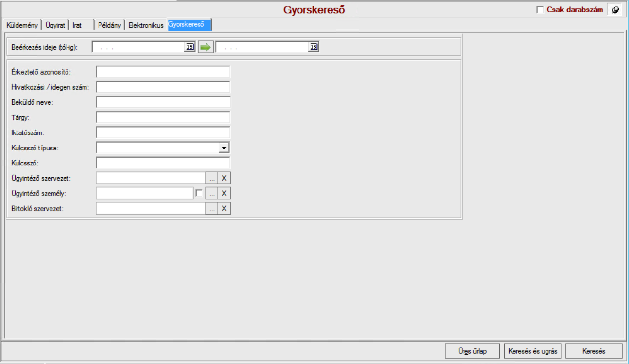Screen dimensions: 629x364
Task: Open calendar for end arrival date
Action: point(314,47)
